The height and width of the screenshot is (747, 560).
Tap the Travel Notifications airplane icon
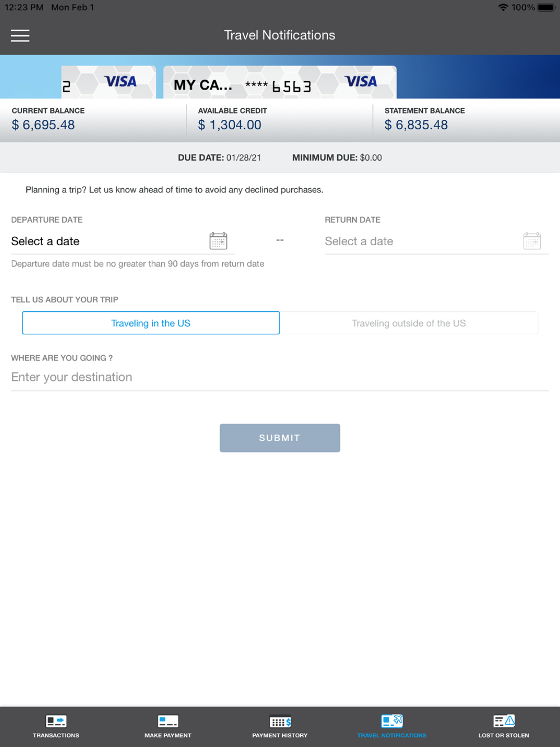point(392,721)
